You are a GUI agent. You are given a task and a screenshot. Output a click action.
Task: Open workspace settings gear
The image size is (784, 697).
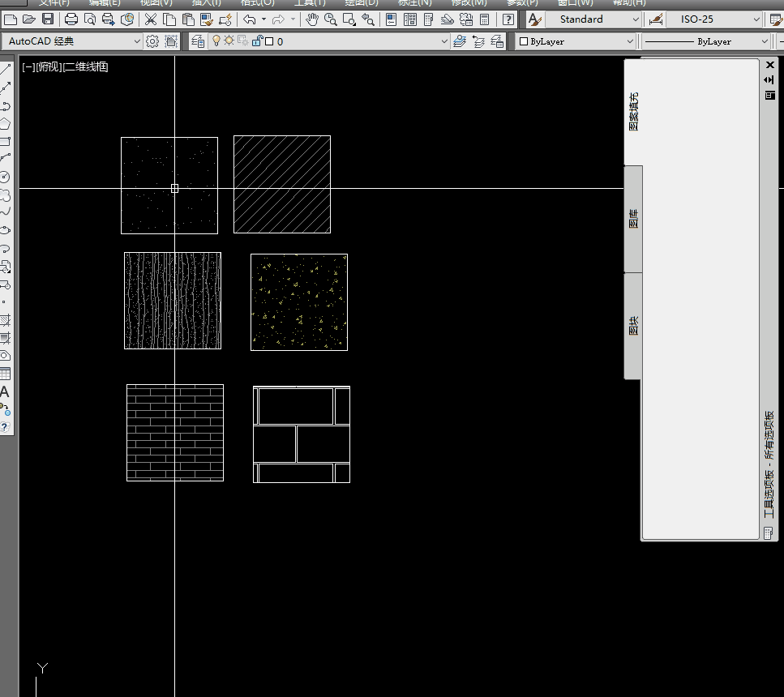pyautogui.click(x=152, y=41)
